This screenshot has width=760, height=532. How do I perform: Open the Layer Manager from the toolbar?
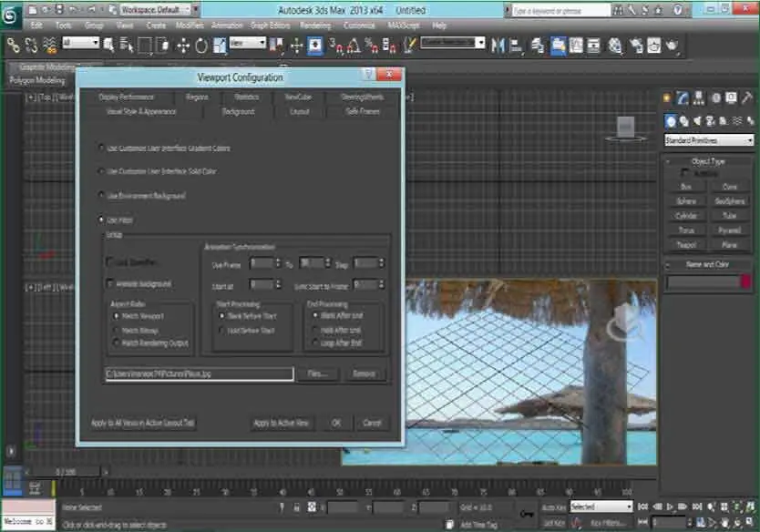538,46
